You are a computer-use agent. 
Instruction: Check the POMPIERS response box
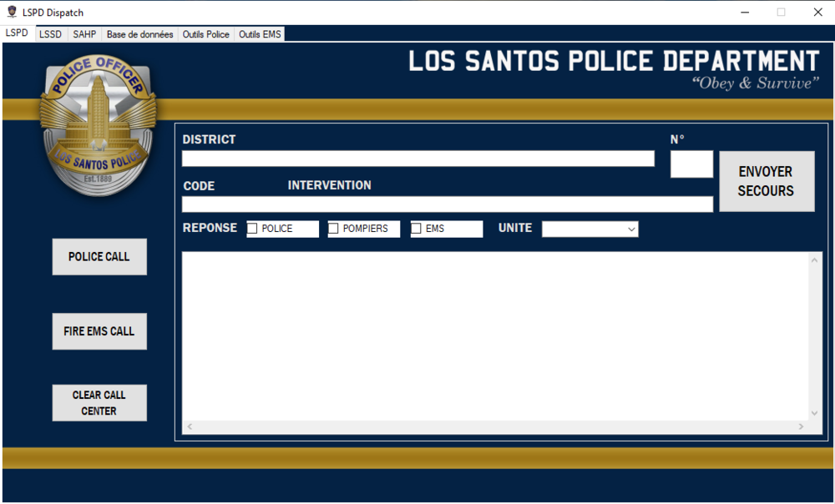click(334, 228)
